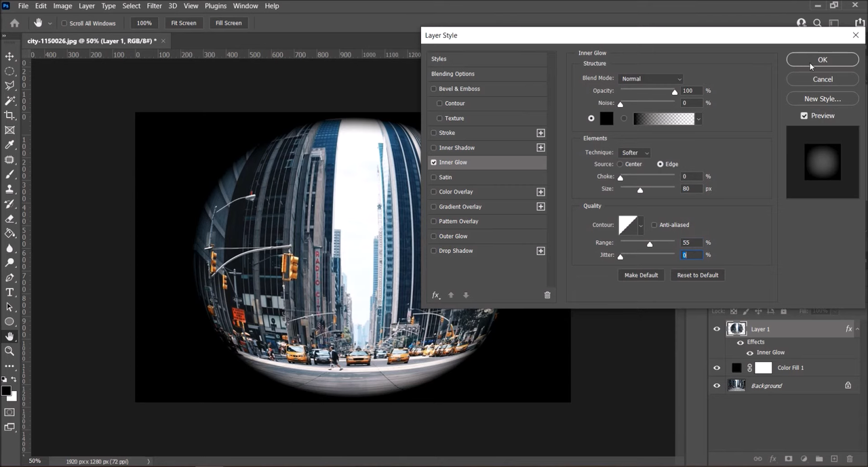Open fx menu at Layer Style bottom

[x=436, y=296]
